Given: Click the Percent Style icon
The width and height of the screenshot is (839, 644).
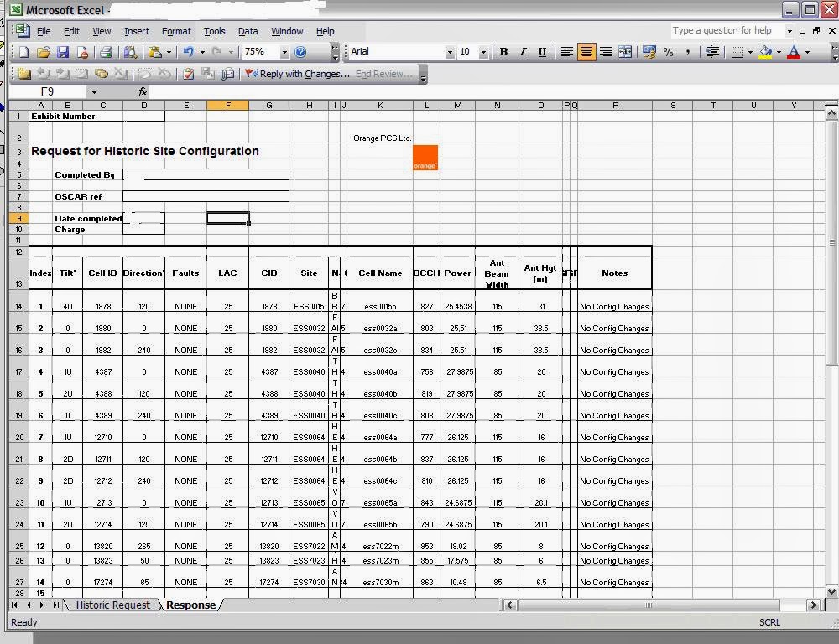Looking at the screenshot, I should pos(669,52).
